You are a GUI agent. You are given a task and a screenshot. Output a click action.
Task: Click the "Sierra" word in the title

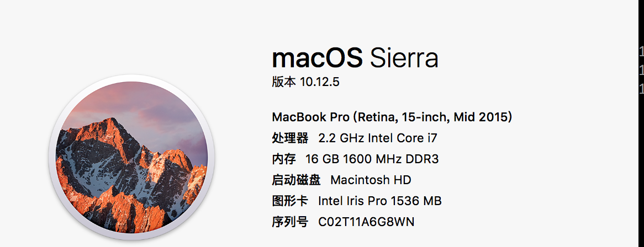coord(404,58)
